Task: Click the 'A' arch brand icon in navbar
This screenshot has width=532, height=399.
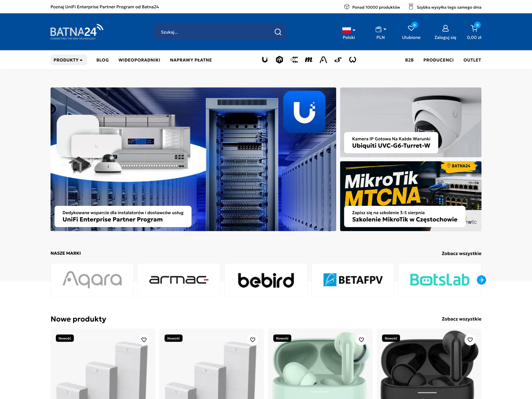Action: pos(323,60)
